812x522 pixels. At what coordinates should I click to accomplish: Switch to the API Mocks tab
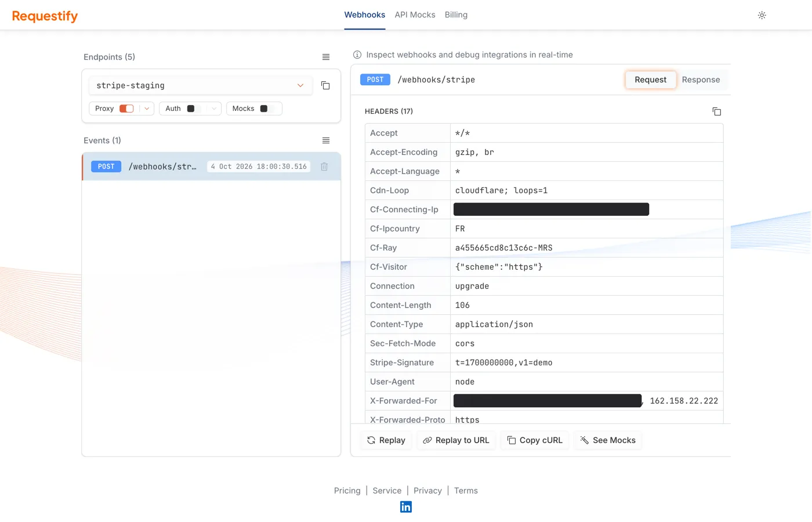tap(415, 14)
